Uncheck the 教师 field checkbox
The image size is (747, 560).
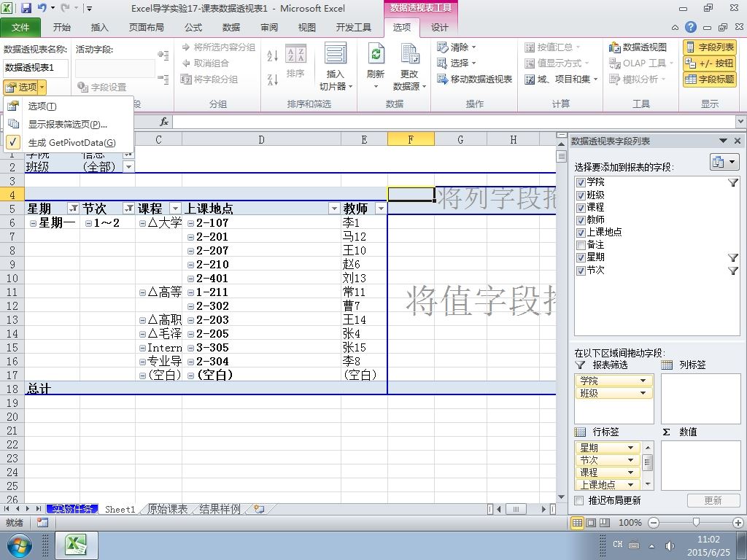pos(581,220)
